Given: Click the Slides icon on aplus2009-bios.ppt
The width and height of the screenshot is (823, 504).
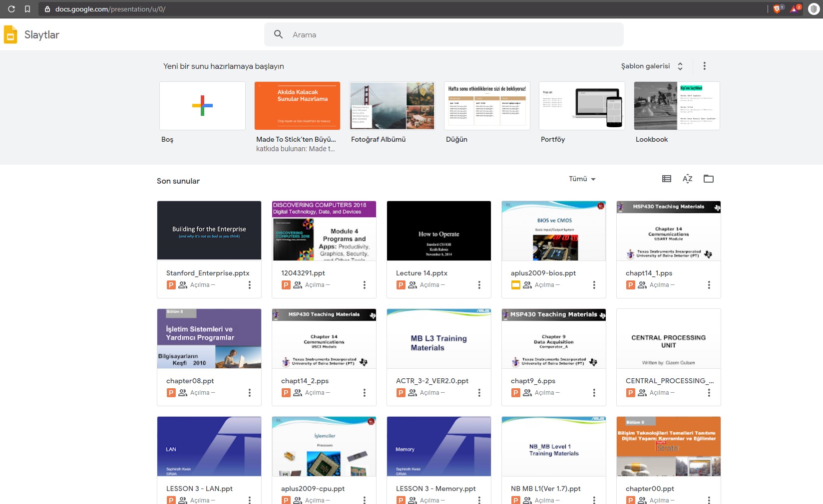Looking at the screenshot, I should coord(516,285).
